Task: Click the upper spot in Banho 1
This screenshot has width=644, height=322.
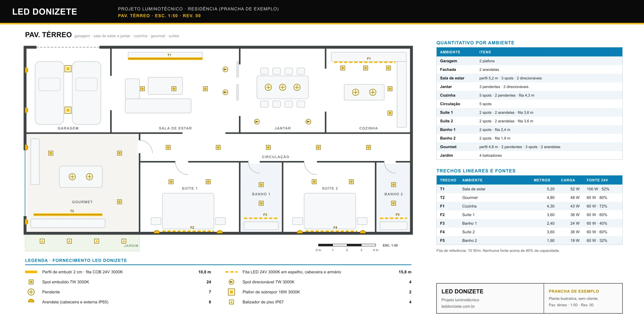Action: 261,185
